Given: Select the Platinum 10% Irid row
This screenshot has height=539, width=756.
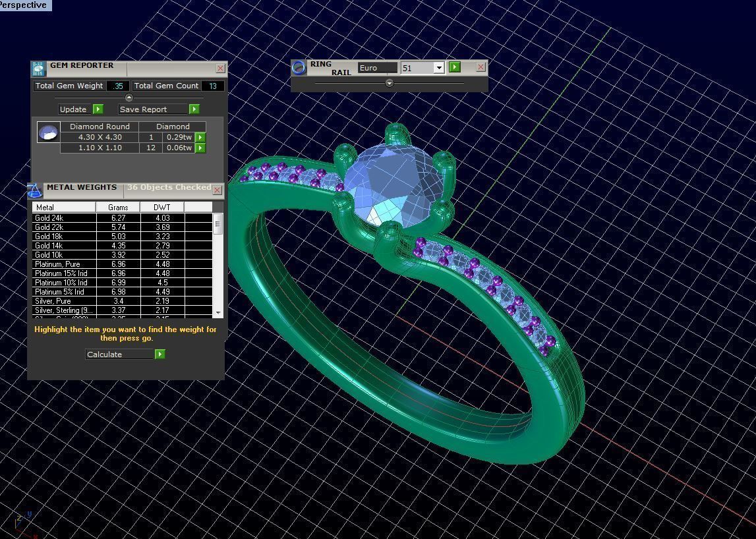Looking at the screenshot, I should [123, 283].
